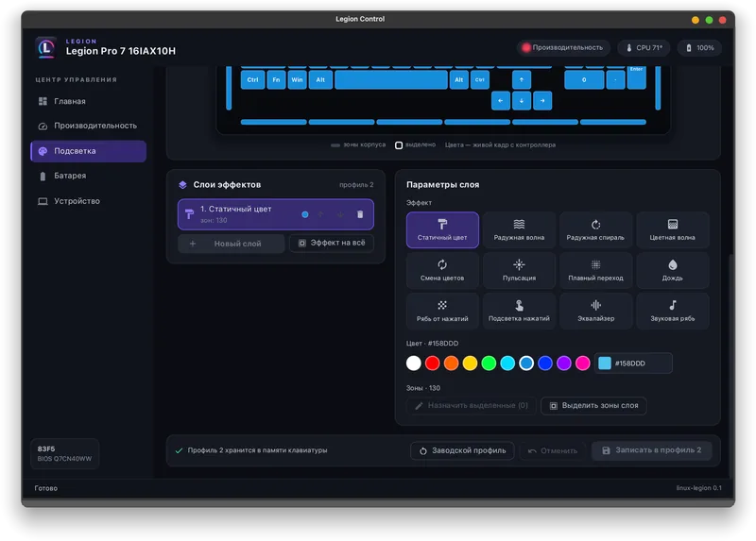This screenshot has height=541, width=756.
Task: Focus the #158DDD hex input field
Action: [633, 363]
